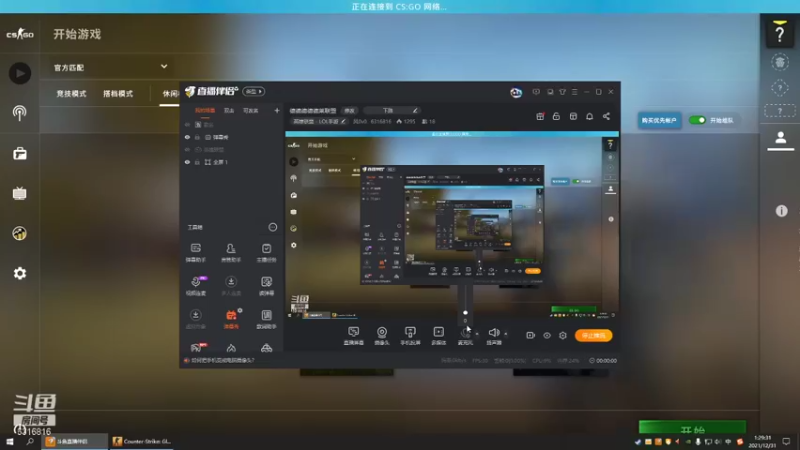Click the edit pencil on category tag
The width and height of the screenshot is (800, 450).
(343, 121)
